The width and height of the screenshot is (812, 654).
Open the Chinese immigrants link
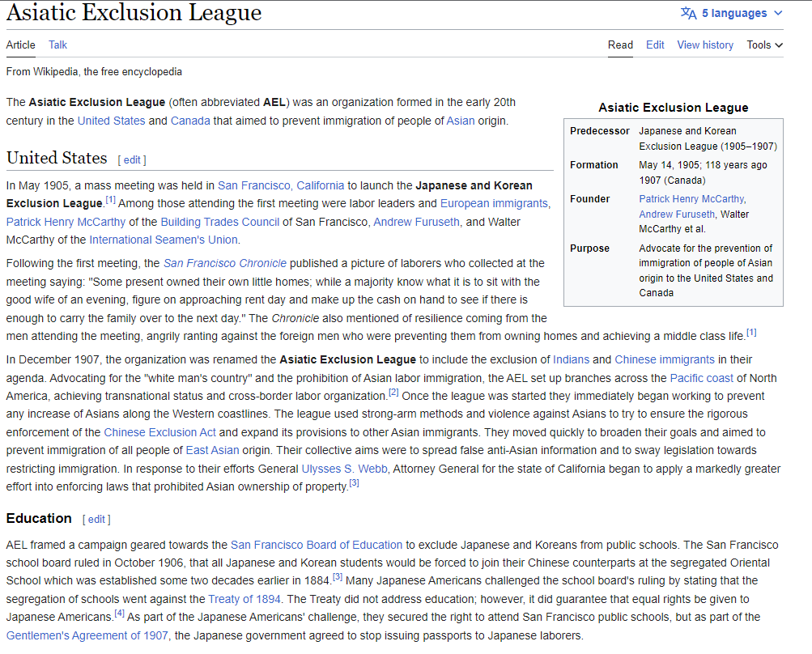[x=665, y=359]
